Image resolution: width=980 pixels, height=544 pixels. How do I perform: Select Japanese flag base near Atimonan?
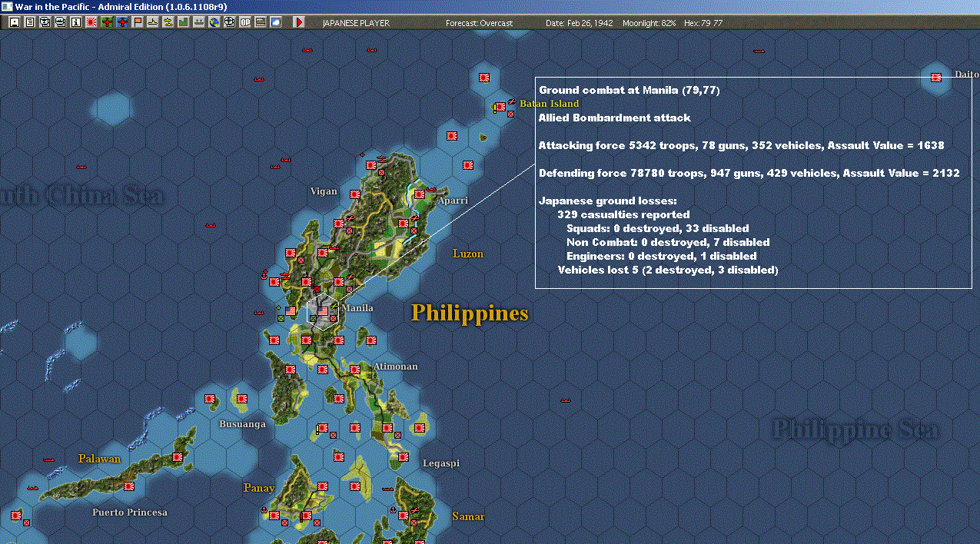point(355,370)
